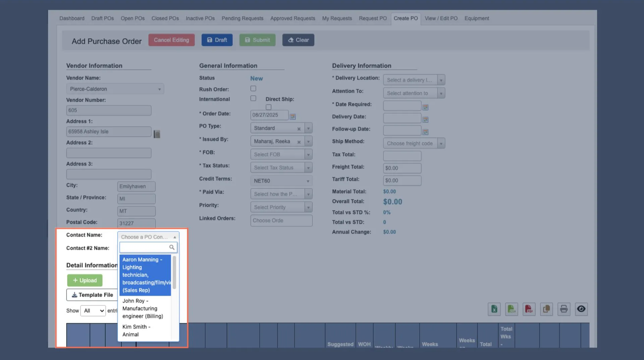Screen dimensions: 644x360
Task: Click the Tariff Total field
Action: (x=402, y=181)
